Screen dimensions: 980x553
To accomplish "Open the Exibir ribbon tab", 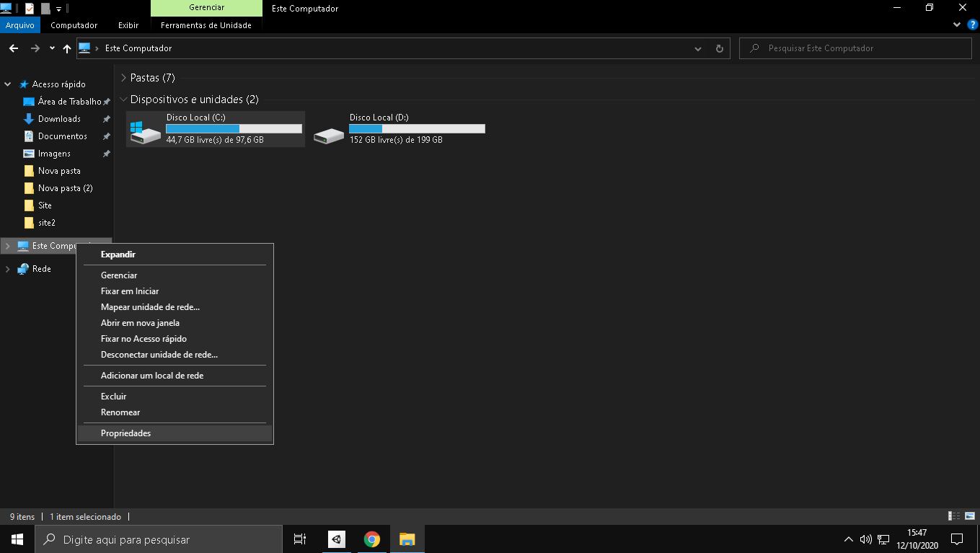I will pos(128,25).
